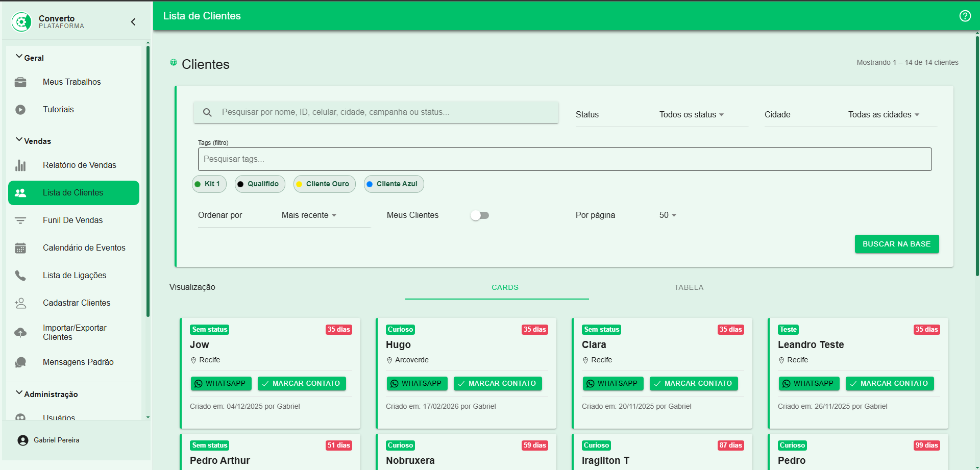This screenshot has width=980, height=470.
Task: Click Marcar Contato on Hugo's card
Action: point(497,384)
